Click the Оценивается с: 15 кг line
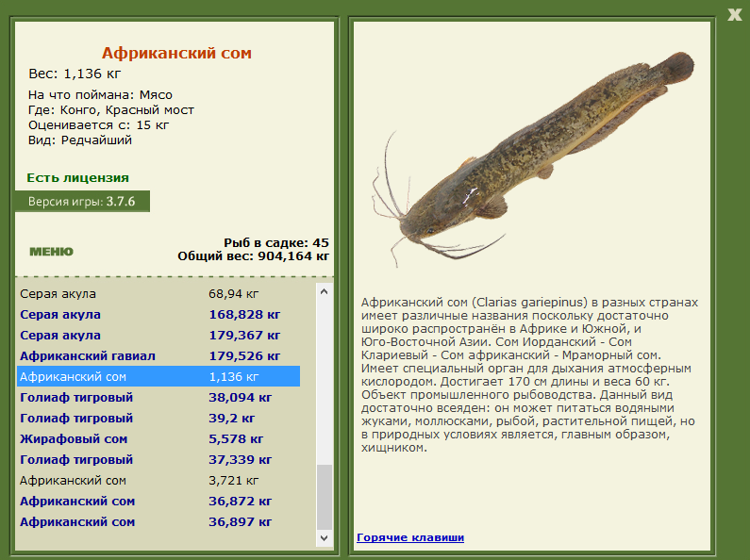This screenshot has height=560, width=750. 98,125
